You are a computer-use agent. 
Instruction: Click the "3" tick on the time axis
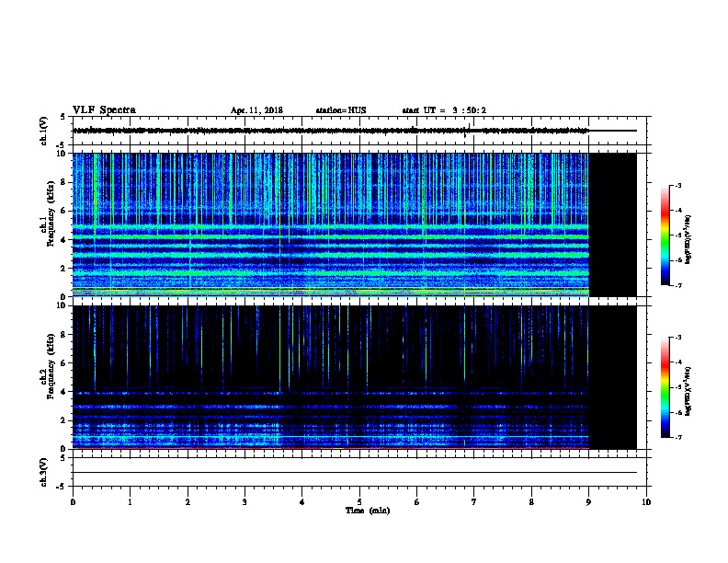(x=245, y=502)
